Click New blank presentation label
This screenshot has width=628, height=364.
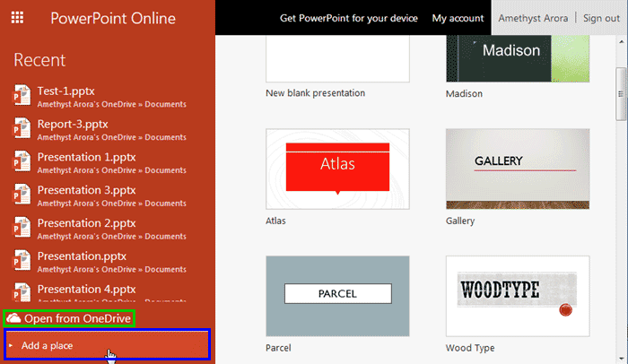point(315,93)
